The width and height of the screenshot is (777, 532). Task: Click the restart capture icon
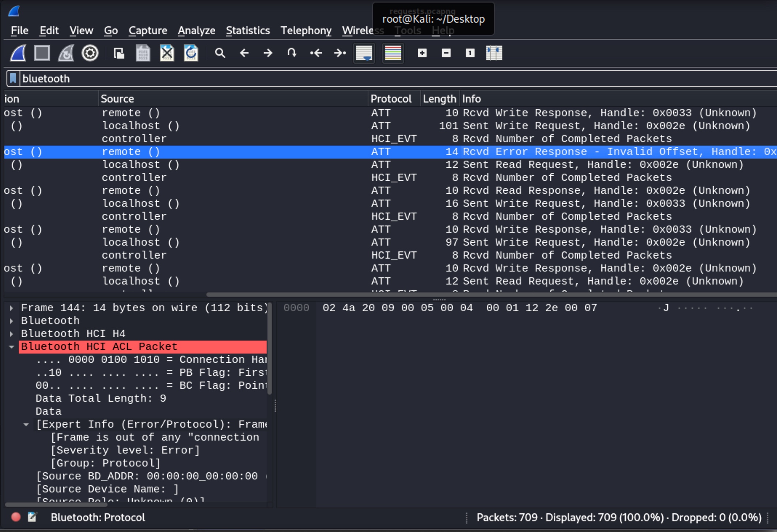66,53
